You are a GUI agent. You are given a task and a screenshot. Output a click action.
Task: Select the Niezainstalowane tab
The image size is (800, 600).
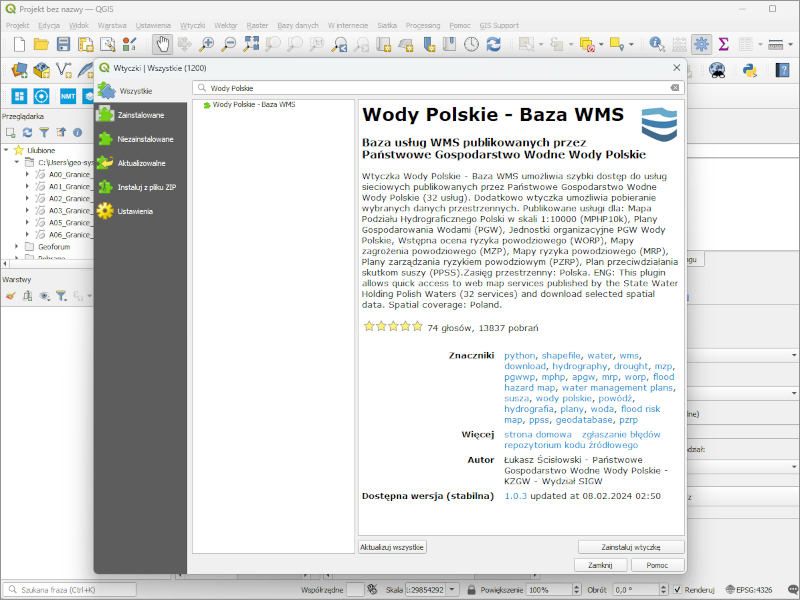point(140,139)
